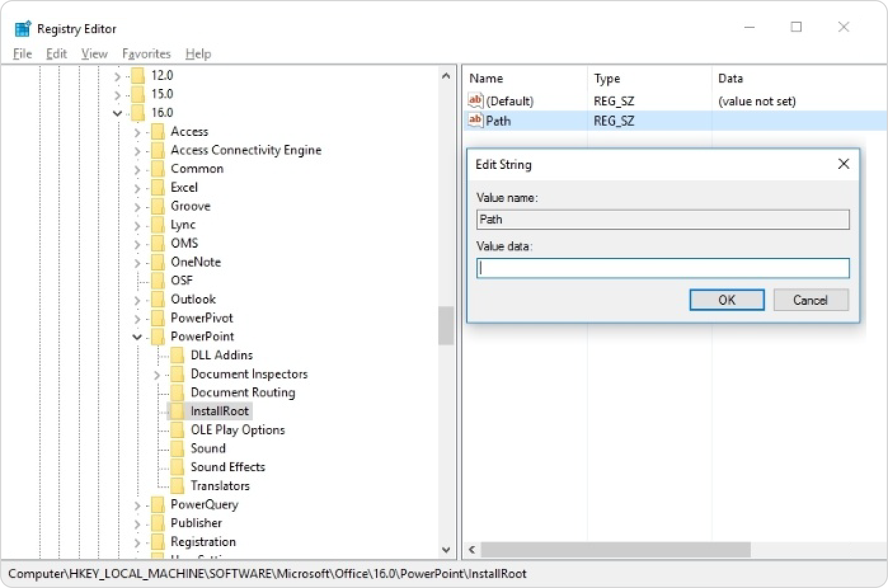The width and height of the screenshot is (888, 588).
Task: Click the Value data input field
Action: click(x=663, y=268)
